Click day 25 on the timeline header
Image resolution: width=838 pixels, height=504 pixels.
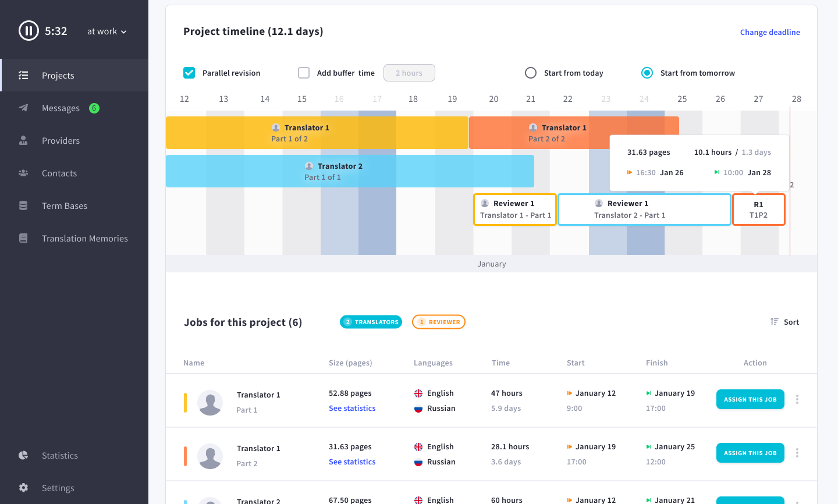pos(682,99)
